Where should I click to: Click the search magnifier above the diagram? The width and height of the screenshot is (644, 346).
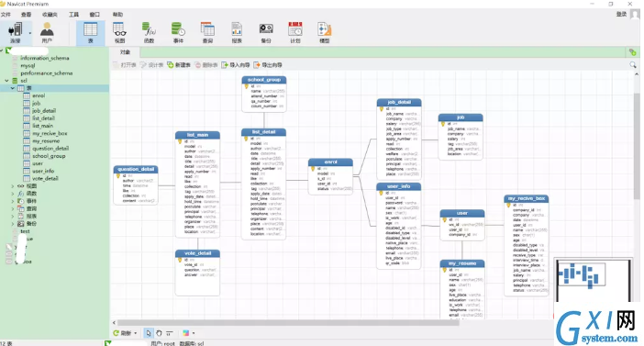click(632, 65)
